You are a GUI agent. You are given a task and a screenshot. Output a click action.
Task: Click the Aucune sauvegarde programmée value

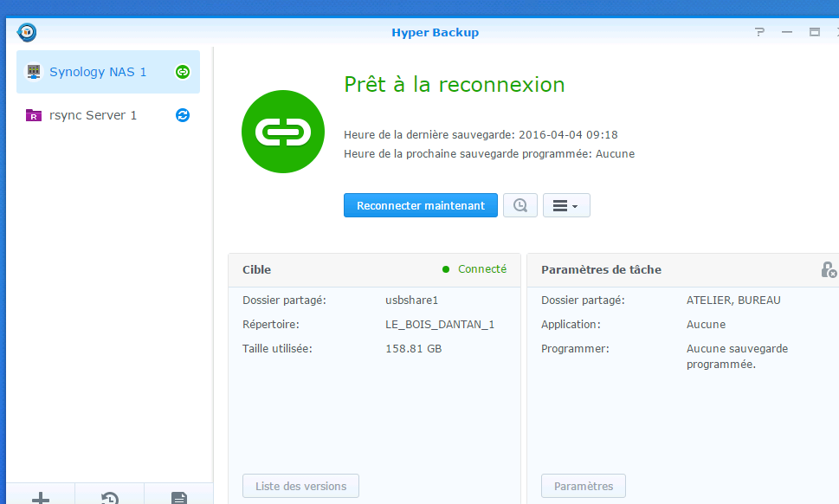point(738,356)
